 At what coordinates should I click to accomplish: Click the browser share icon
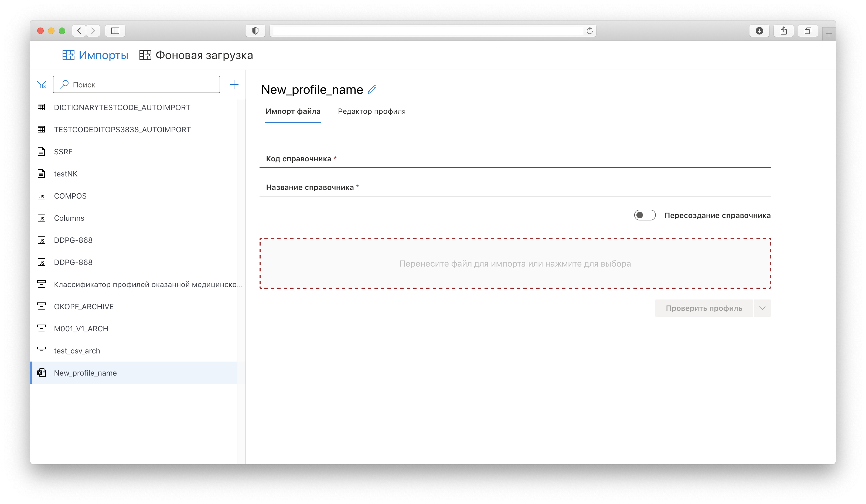click(x=783, y=31)
